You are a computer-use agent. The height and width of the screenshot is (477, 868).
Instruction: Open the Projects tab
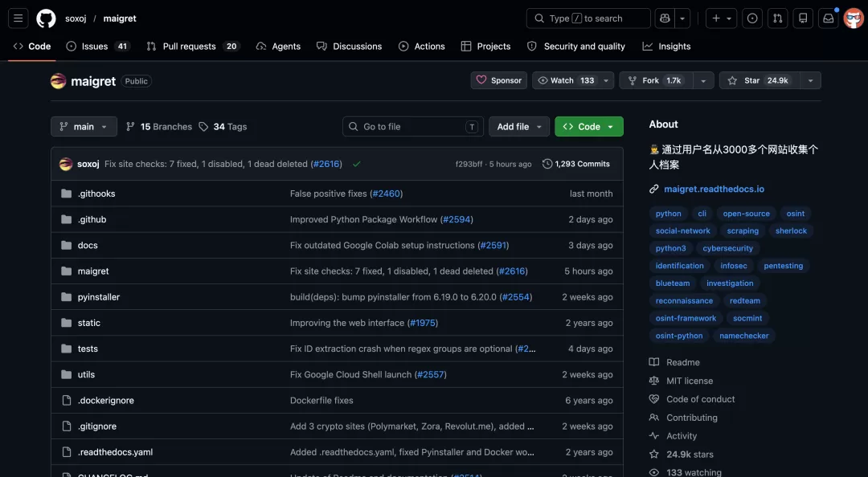pos(486,47)
